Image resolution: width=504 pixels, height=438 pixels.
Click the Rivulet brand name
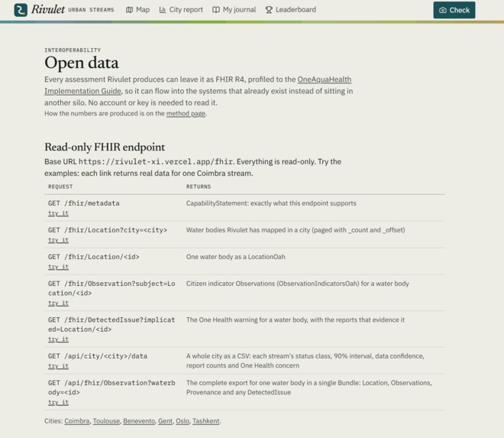48,9
